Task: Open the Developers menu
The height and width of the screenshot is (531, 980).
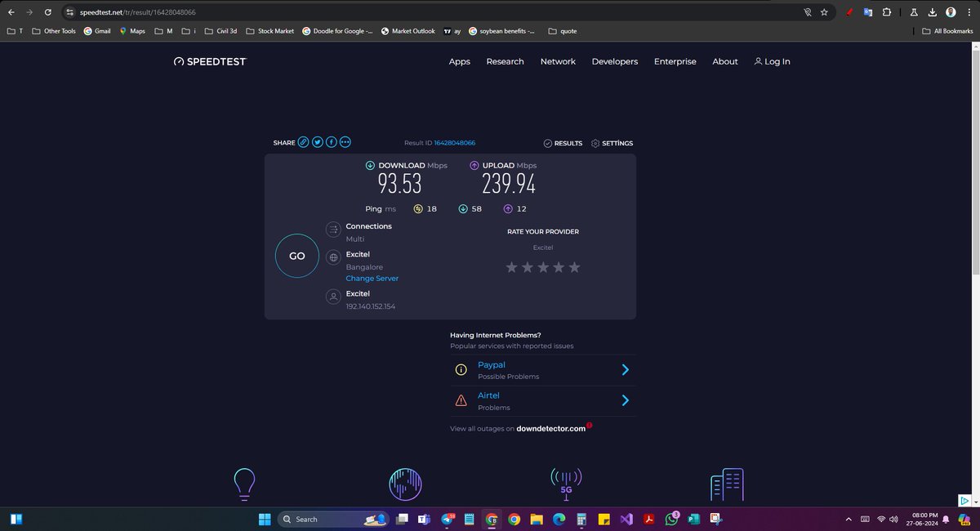Action: [615, 61]
